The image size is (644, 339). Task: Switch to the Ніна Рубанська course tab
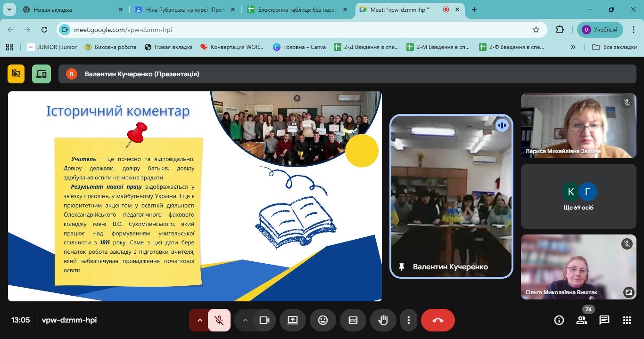tap(186, 9)
